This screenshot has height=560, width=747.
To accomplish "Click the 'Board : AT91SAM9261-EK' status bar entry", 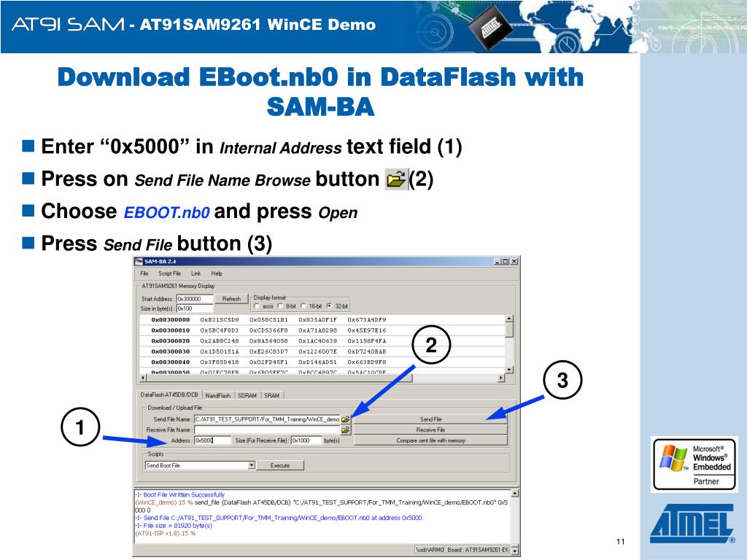I will 478,550.
